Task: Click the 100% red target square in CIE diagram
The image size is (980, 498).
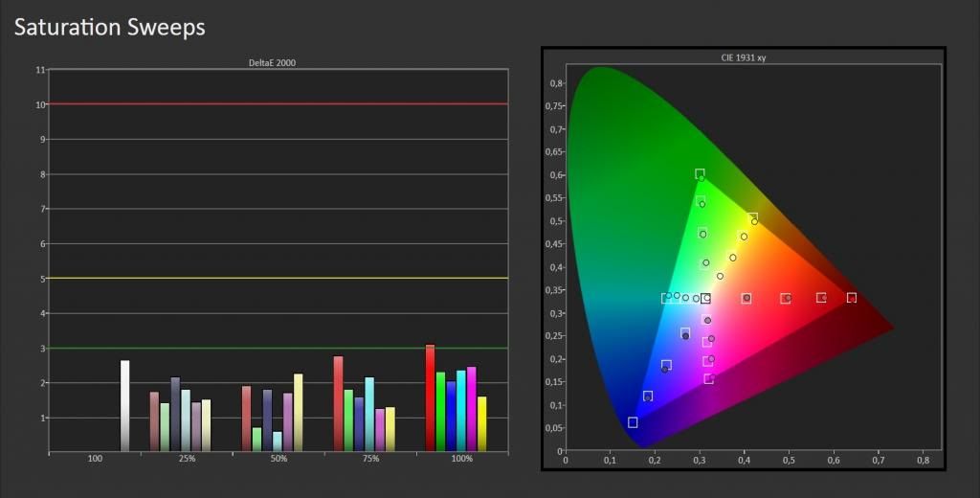Action: [x=851, y=298]
